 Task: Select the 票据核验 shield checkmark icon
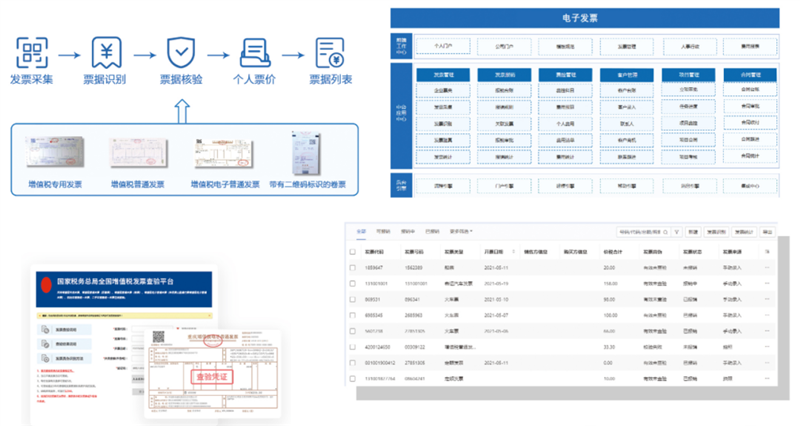[180, 50]
